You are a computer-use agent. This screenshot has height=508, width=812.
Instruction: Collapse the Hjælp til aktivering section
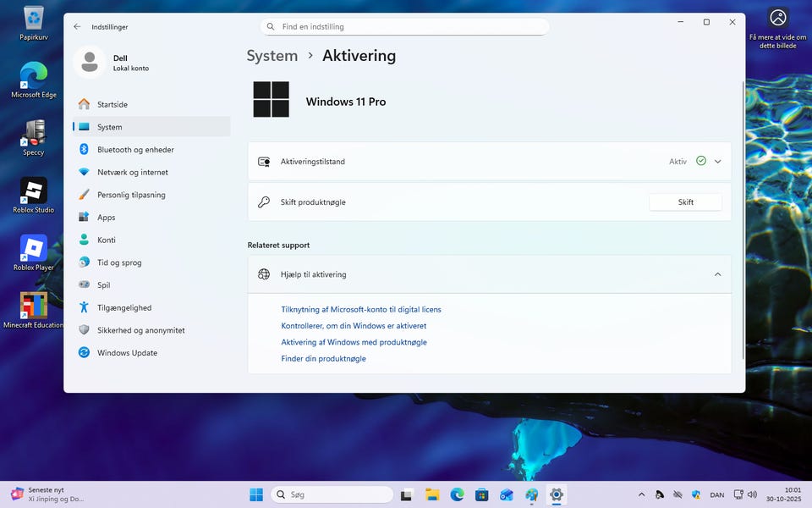[x=717, y=274]
